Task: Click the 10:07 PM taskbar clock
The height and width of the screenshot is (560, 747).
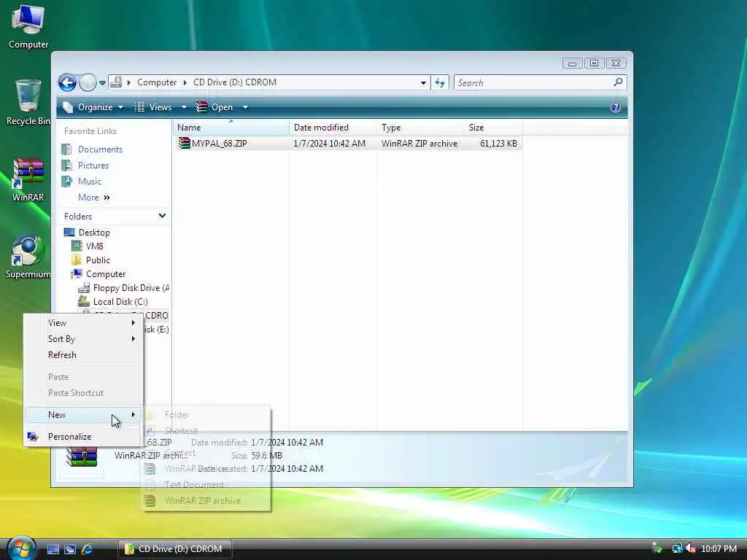Action: tap(719, 549)
